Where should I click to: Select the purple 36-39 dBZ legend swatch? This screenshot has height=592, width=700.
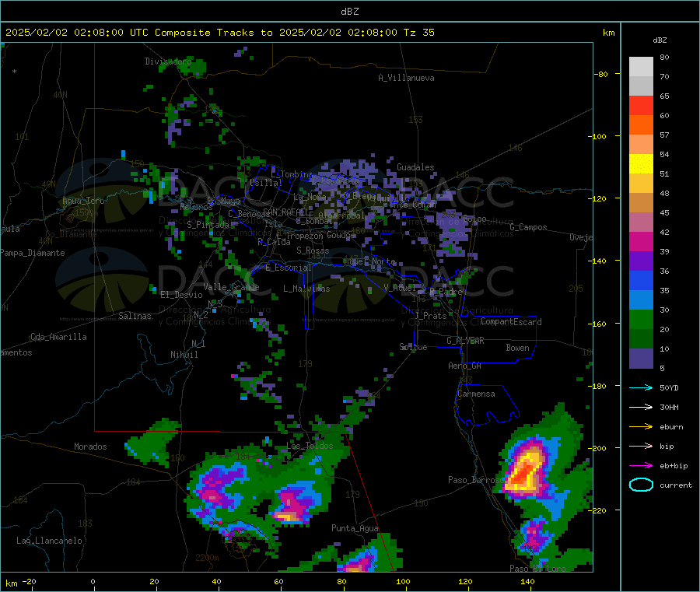(641, 261)
